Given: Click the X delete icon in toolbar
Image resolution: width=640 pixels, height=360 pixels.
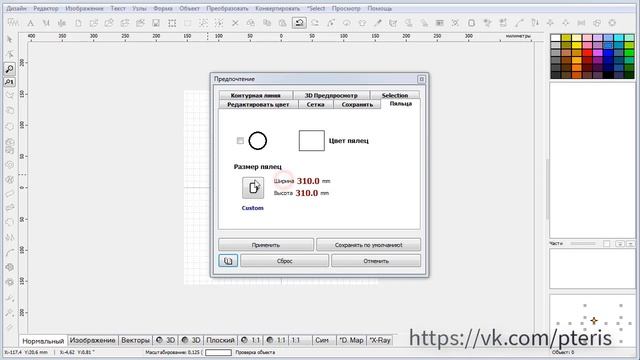Looking at the screenshot, I should click(235, 23).
